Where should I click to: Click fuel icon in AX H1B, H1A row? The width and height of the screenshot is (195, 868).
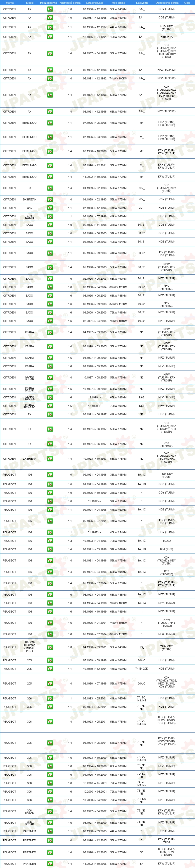50,37
